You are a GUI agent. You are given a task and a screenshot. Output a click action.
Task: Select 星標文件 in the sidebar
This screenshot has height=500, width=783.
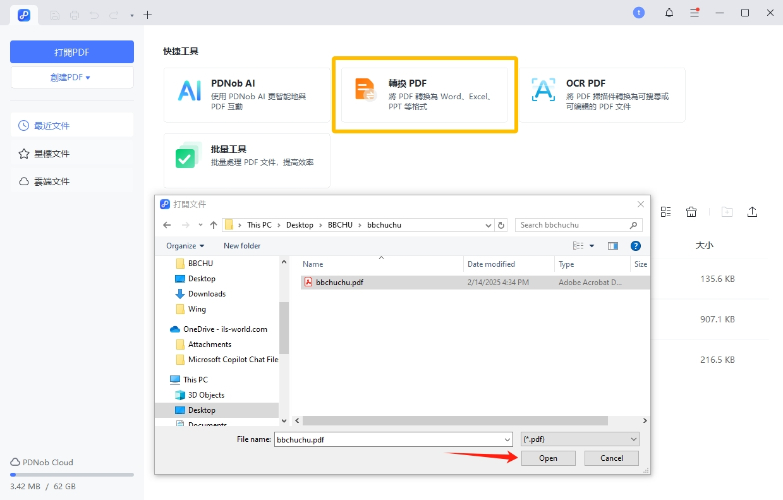(x=72, y=154)
